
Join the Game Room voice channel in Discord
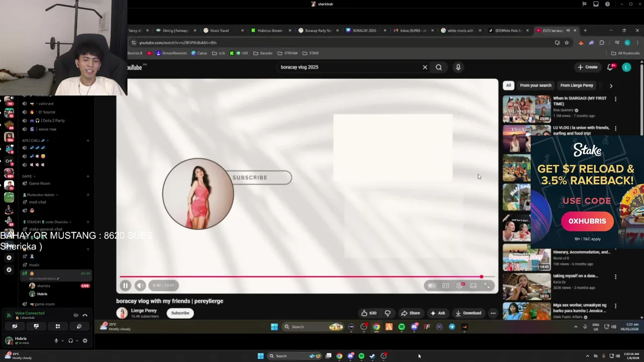coord(39,184)
